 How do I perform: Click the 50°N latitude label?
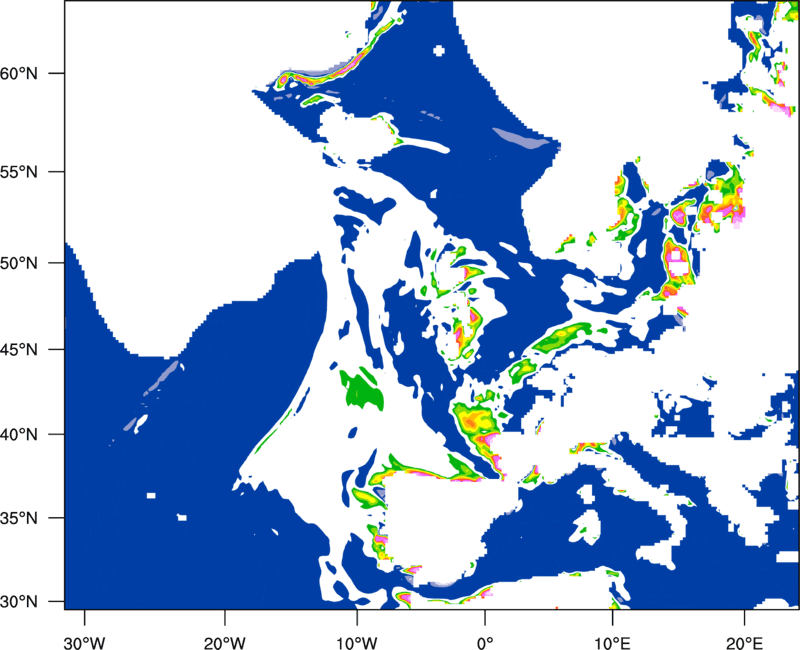pyautogui.click(x=19, y=263)
